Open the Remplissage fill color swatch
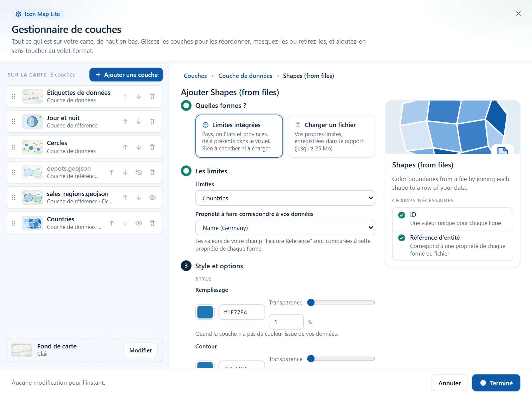This screenshot has height=397, width=532. coord(205,312)
